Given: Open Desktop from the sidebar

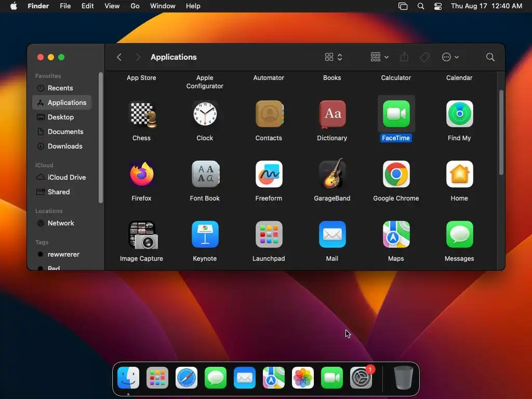Looking at the screenshot, I should (x=62, y=117).
